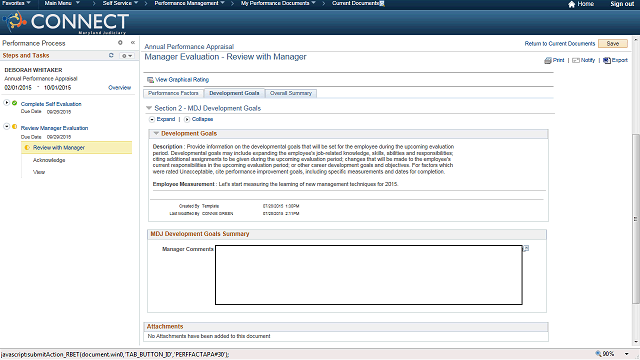Click the Expand all icon
Screen dimensions: 640x360
click(x=152, y=119)
